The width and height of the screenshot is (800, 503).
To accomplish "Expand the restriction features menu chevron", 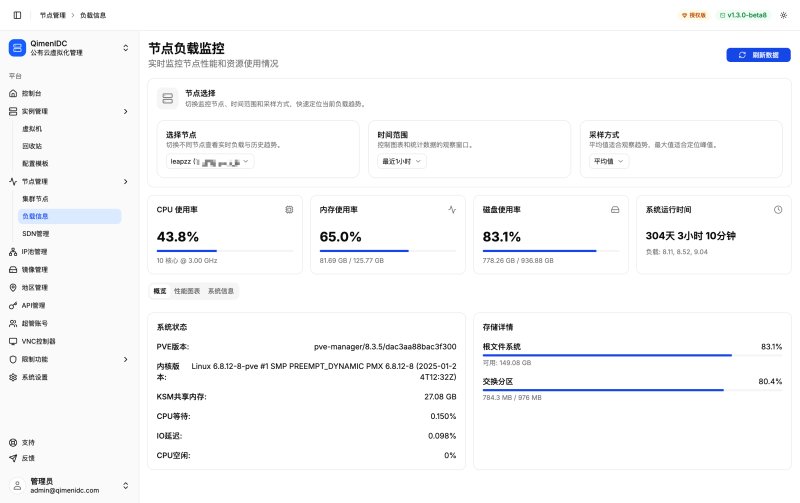I will coord(126,360).
